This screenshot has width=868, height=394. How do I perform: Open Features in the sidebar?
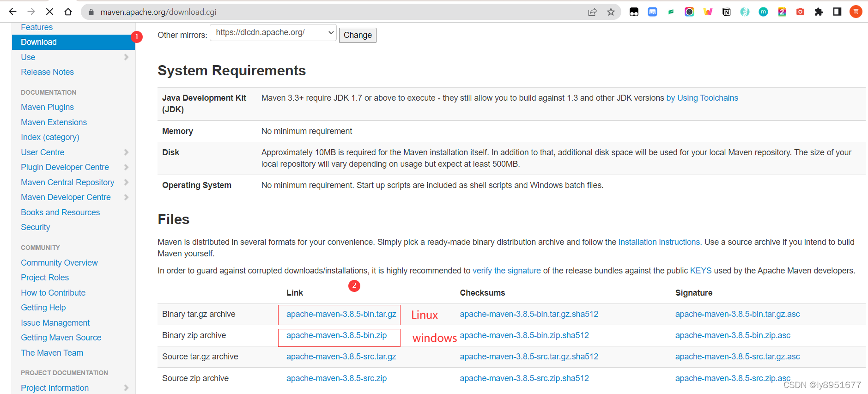[x=36, y=27]
